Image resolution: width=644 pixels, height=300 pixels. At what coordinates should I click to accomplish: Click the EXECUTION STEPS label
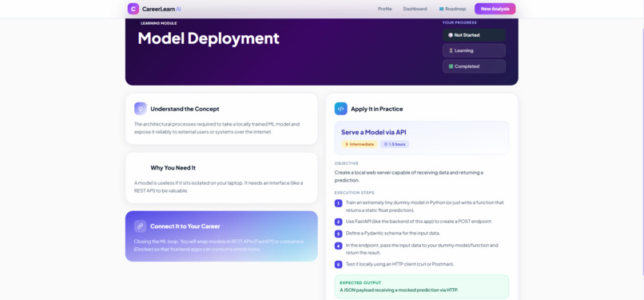tap(355, 193)
